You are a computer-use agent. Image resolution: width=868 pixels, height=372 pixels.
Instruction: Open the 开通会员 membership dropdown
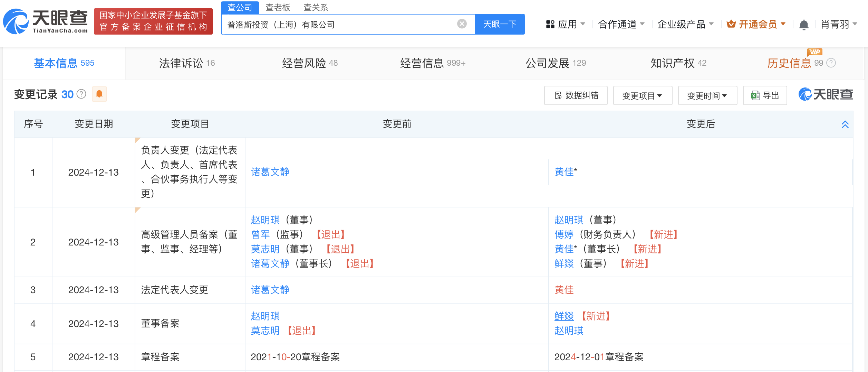[756, 24]
